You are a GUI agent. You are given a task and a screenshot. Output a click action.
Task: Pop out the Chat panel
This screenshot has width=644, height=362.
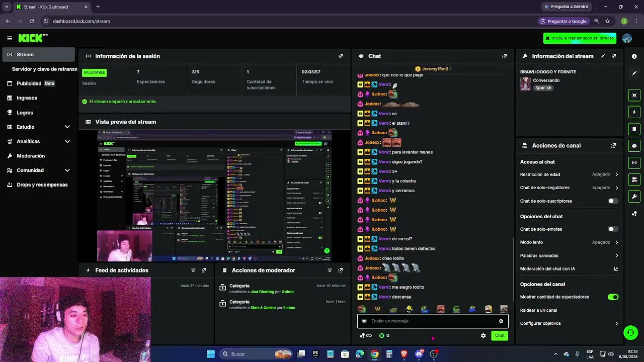(505, 56)
